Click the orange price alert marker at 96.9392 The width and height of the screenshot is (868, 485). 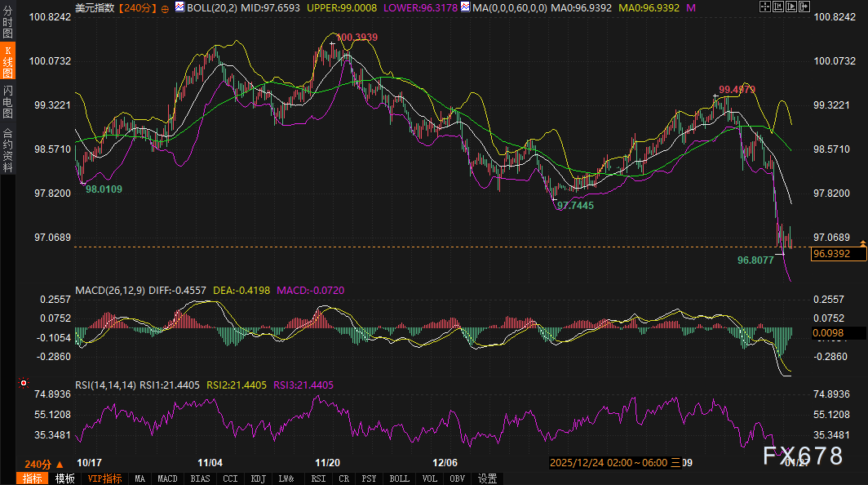pos(863,243)
